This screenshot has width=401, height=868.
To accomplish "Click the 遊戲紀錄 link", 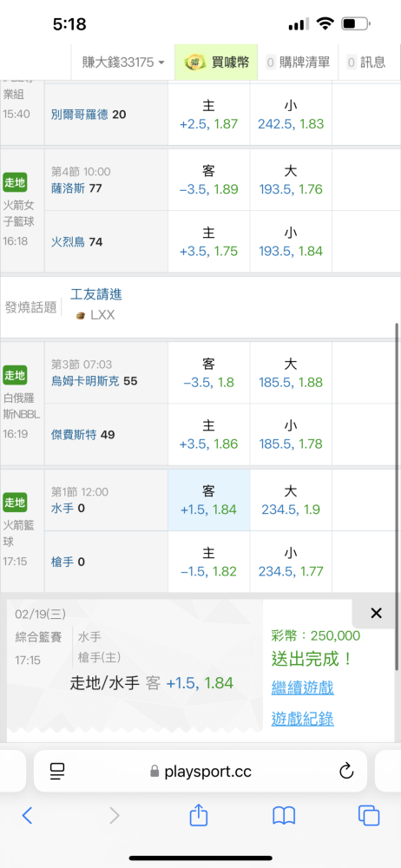I will coord(302,719).
